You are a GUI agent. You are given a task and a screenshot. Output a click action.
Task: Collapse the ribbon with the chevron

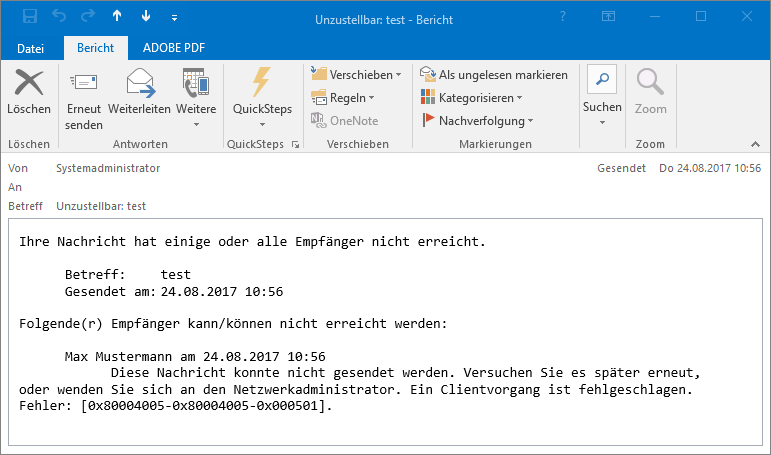point(753,144)
